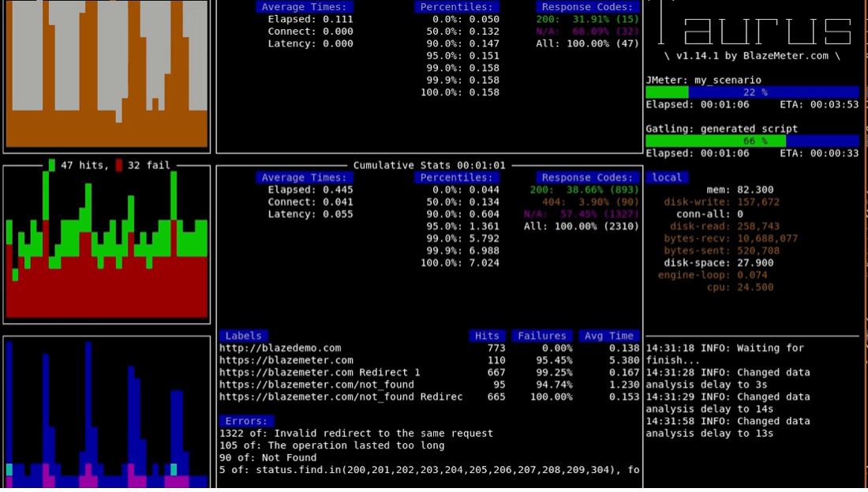Select the not_found Redirec label row
Viewport: 868px width, 492px height.
point(429,396)
